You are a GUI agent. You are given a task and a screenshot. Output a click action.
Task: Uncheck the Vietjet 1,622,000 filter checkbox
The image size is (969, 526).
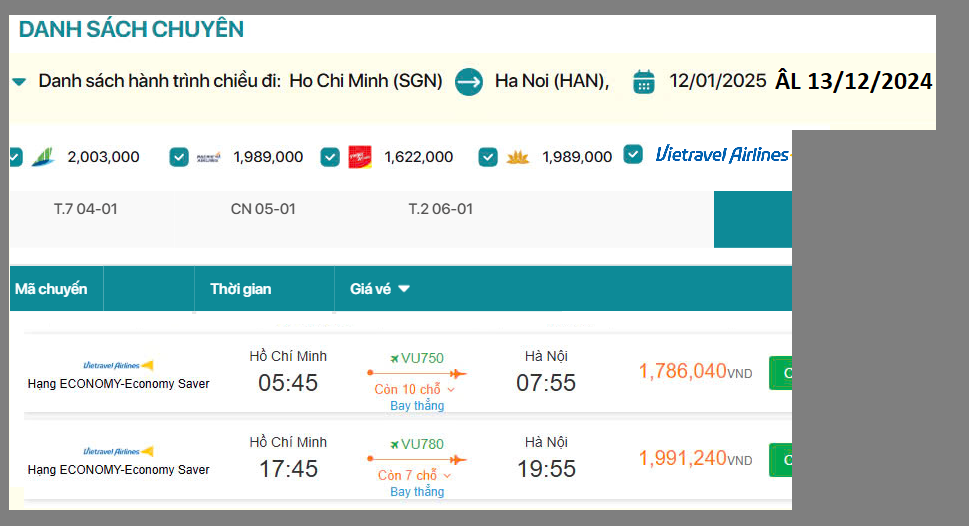point(330,157)
